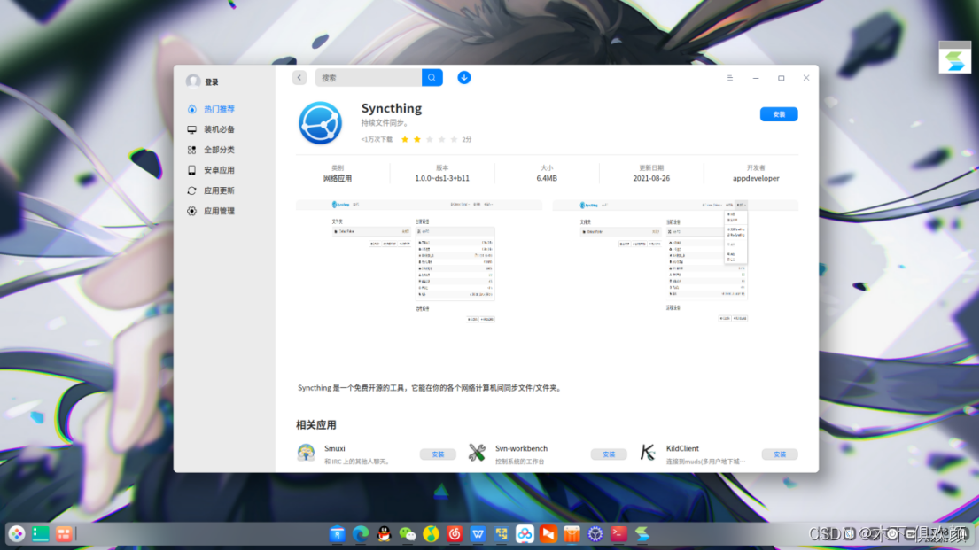980x551 pixels.
Task: Click the first rating star
Action: point(405,139)
